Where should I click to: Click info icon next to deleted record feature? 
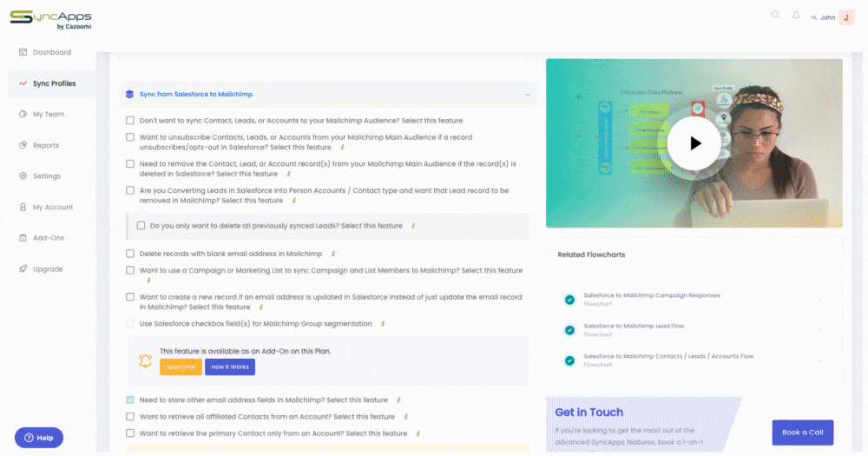pyautogui.click(x=288, y=174)
